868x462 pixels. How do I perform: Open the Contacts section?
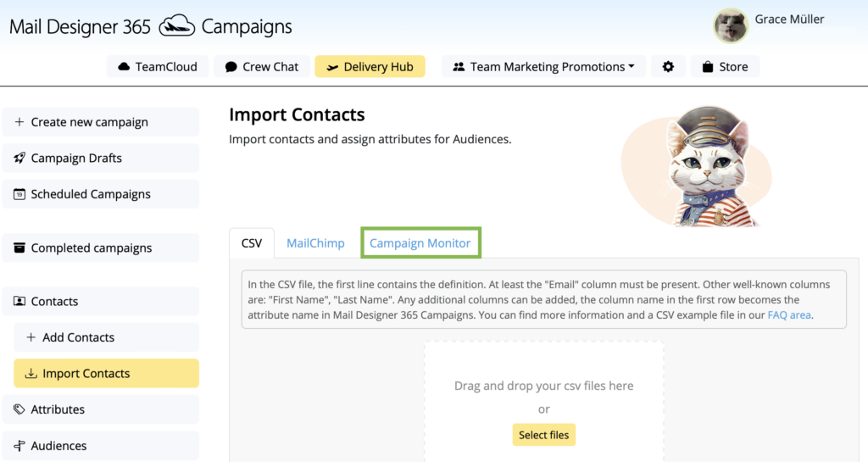coord(101,301)
